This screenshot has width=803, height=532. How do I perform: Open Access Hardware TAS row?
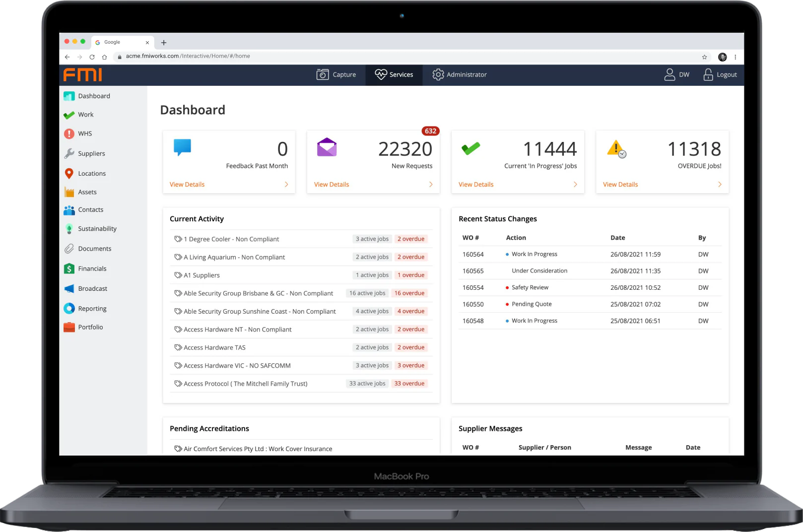pyautogui.click(x=301, y=347)
